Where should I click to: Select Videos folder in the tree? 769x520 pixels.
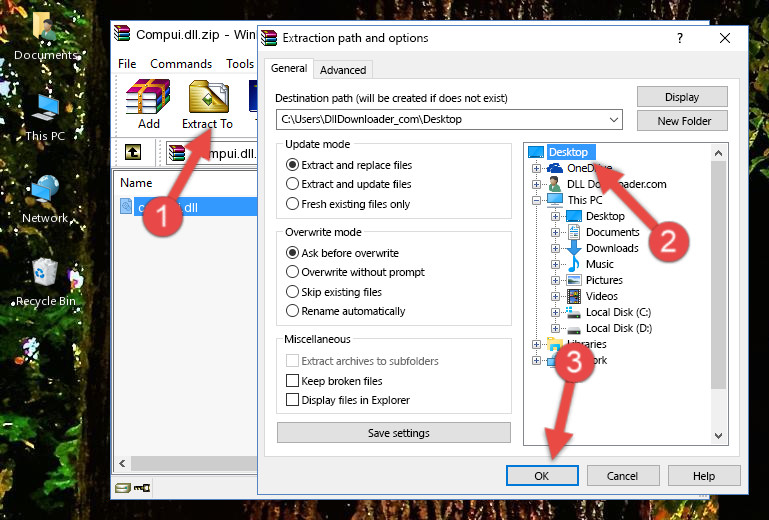point(601,296)
